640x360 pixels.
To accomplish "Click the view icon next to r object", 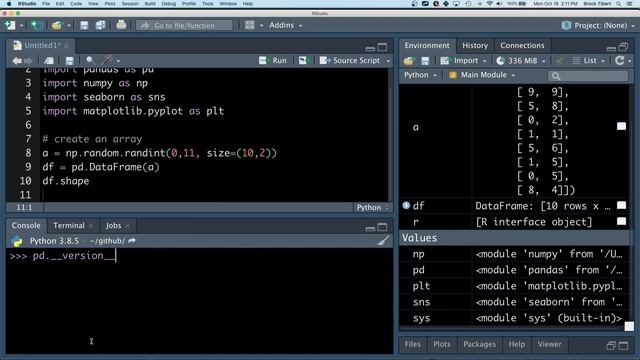I will (621, 221).
